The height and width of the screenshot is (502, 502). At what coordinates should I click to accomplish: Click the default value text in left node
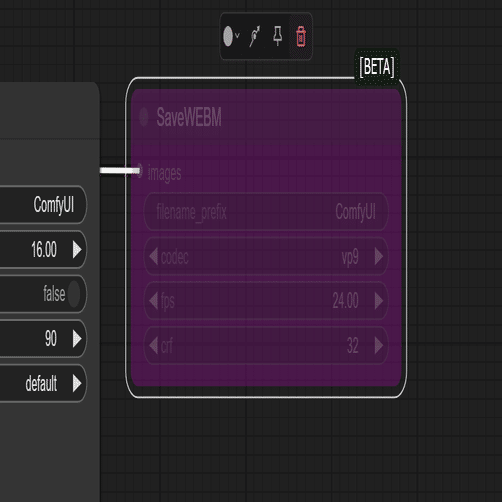coord(41,383)
